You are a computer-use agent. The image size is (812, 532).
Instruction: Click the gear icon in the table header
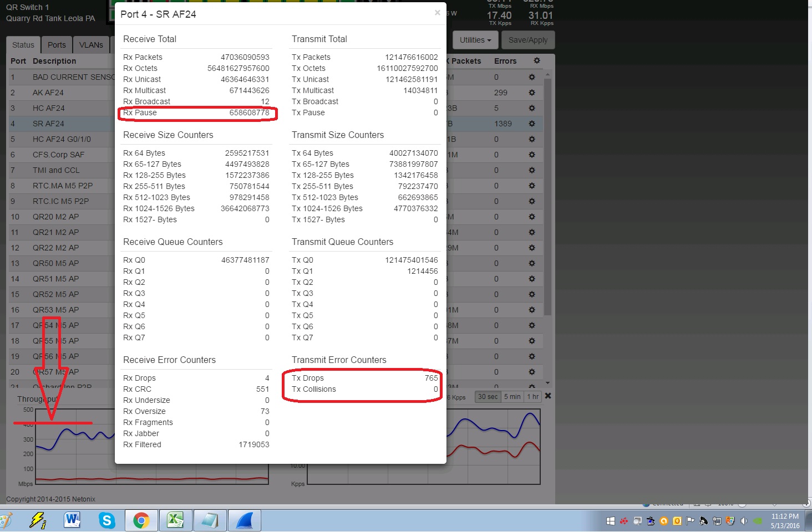[x=536, y=60]
